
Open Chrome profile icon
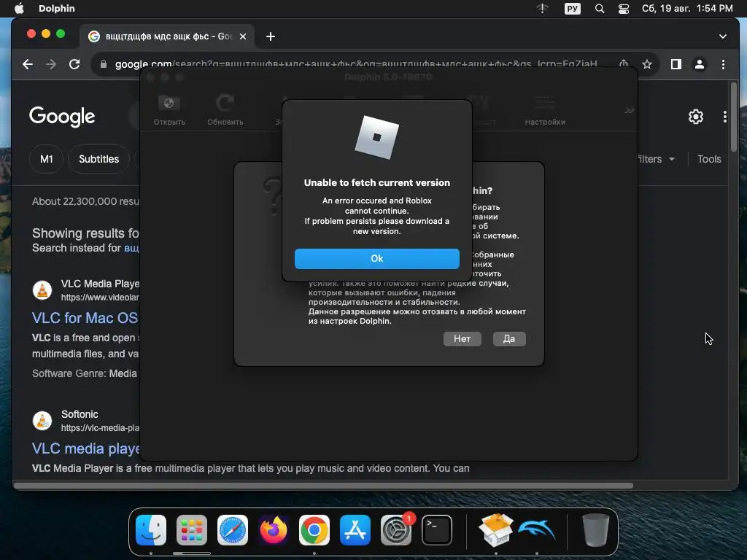click(x=700, y=64)
